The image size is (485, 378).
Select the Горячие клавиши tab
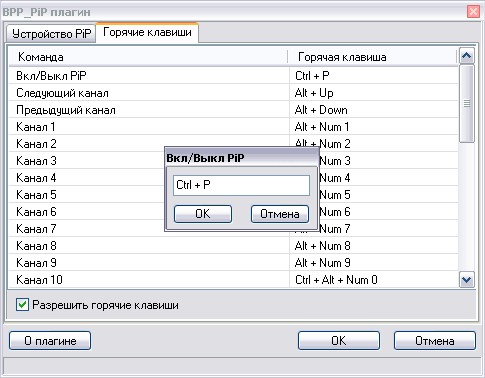[147, 32]
